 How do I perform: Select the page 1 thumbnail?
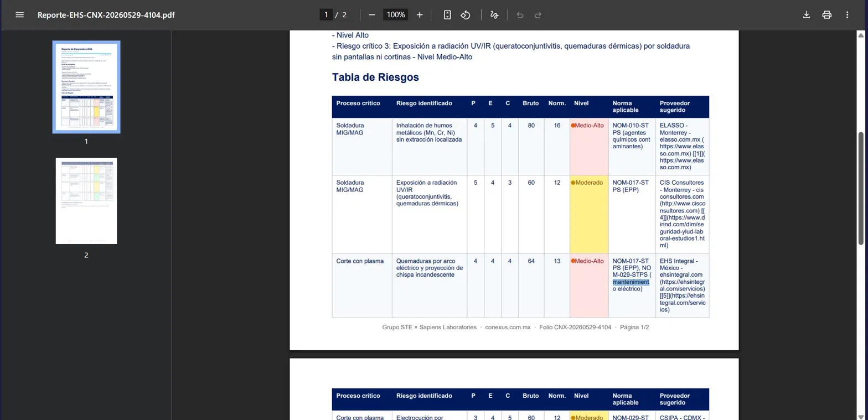86,87
